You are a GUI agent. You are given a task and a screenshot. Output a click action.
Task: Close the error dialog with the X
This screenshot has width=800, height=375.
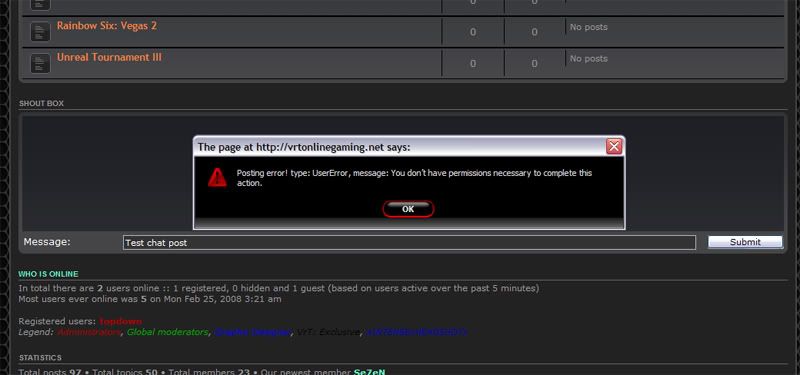[x=614, y=147]
